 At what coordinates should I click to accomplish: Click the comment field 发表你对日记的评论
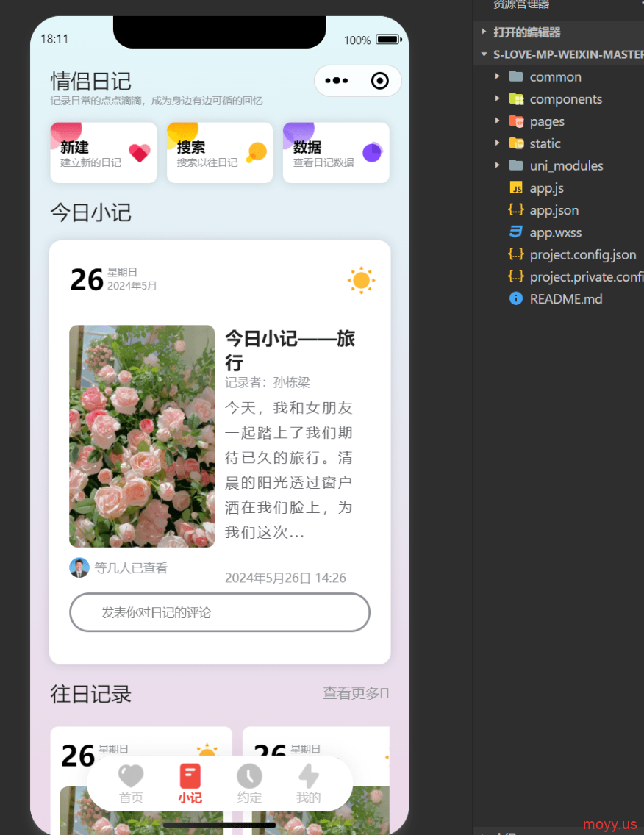220,612
